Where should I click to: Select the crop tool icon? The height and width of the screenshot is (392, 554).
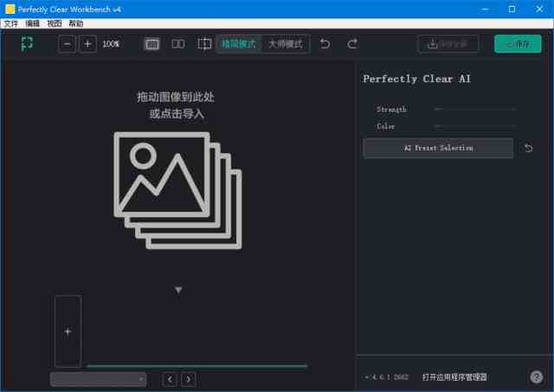[204, 43]
